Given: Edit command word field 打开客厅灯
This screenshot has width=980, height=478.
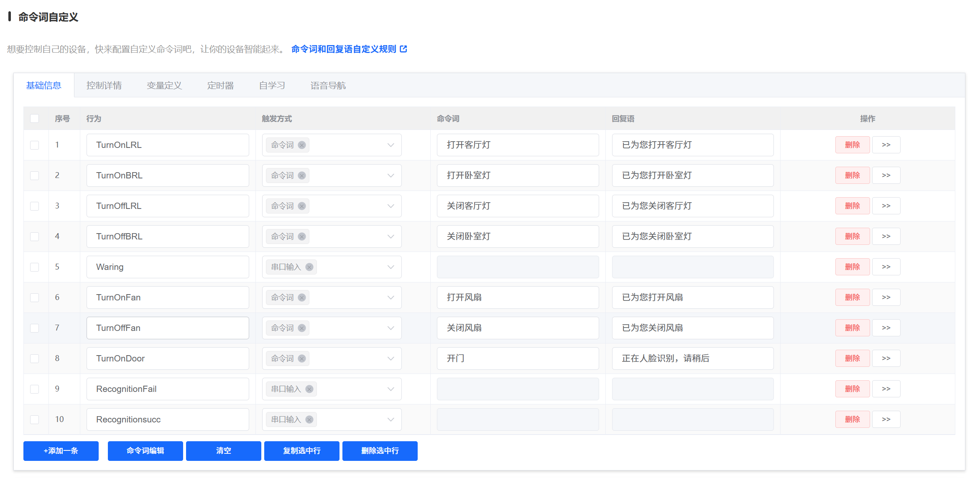Looking at the screenshot, I should coord(518,145).
